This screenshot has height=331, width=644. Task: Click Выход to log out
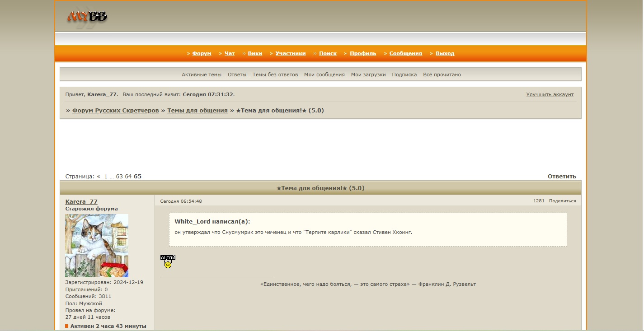[x=445, y=53]
